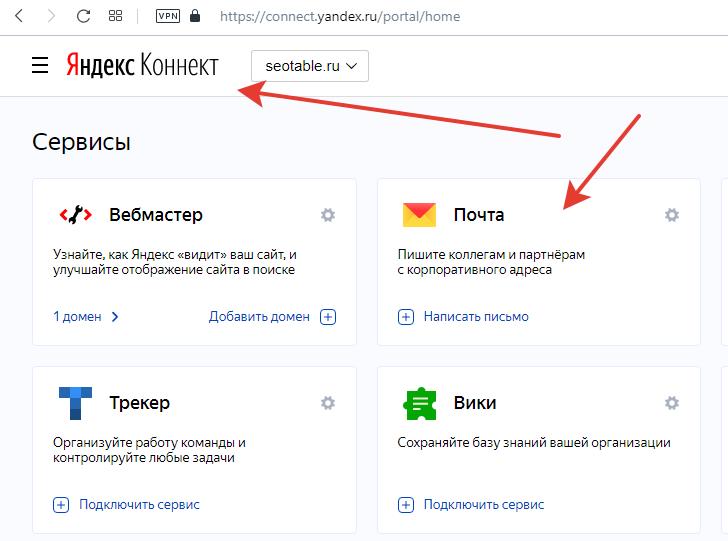Image resolution: width=728 pixels, height=541 pixels.
Task: Open the seotable.ru organization dropdown
Action: [310, 66]
